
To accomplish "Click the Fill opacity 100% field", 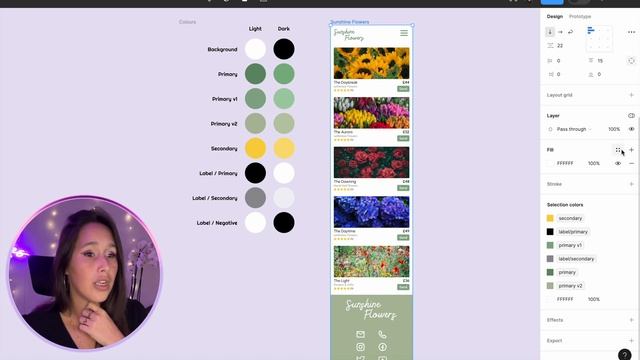I will (x=594, y=163).
